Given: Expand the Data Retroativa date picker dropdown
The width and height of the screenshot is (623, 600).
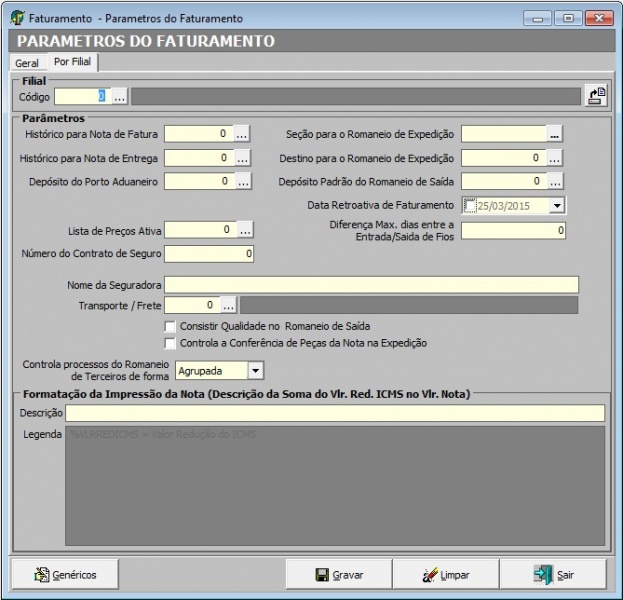Looking at the screenshot, I should pos(557,206).
